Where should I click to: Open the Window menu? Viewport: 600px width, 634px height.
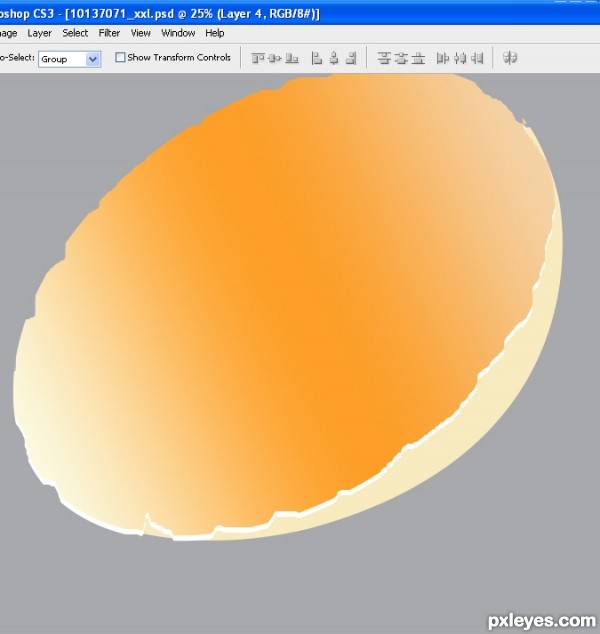pyautogui.click(x=178, y=33)
